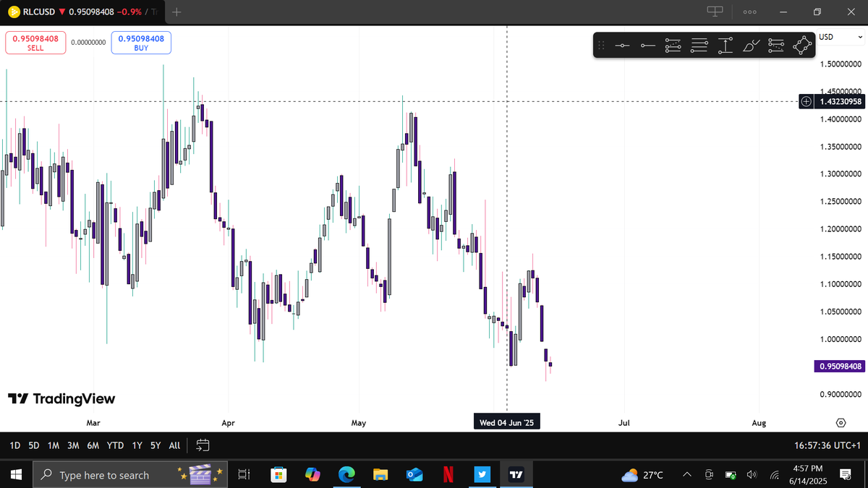Activate the brush drawing tool
This screenshot has width=868, height=488.
[x=752, y=46]
